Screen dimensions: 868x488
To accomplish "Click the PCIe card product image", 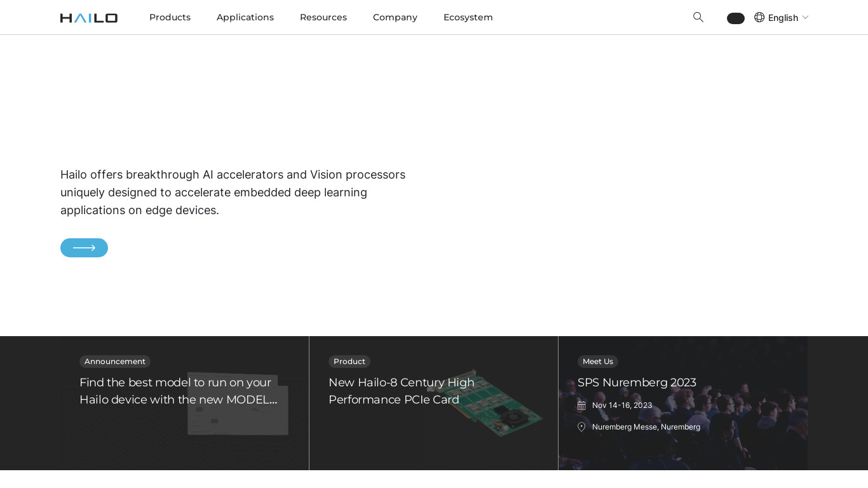I will pos(486,403).
